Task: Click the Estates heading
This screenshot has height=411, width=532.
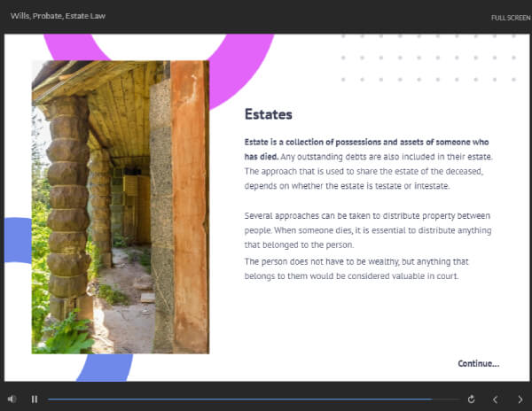Action: point(268,115)
